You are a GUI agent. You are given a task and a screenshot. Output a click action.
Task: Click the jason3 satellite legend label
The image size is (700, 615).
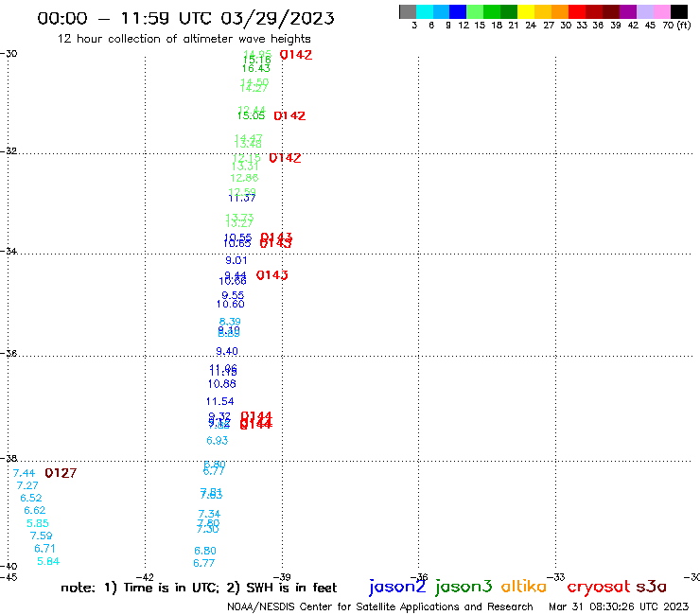pyautogui.click(x=464, y=587)
